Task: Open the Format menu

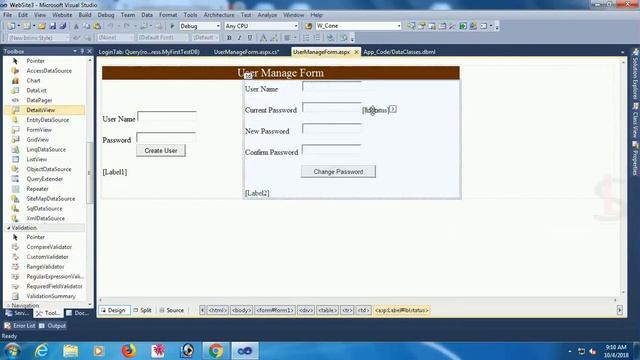Action: tap(168, 15)
